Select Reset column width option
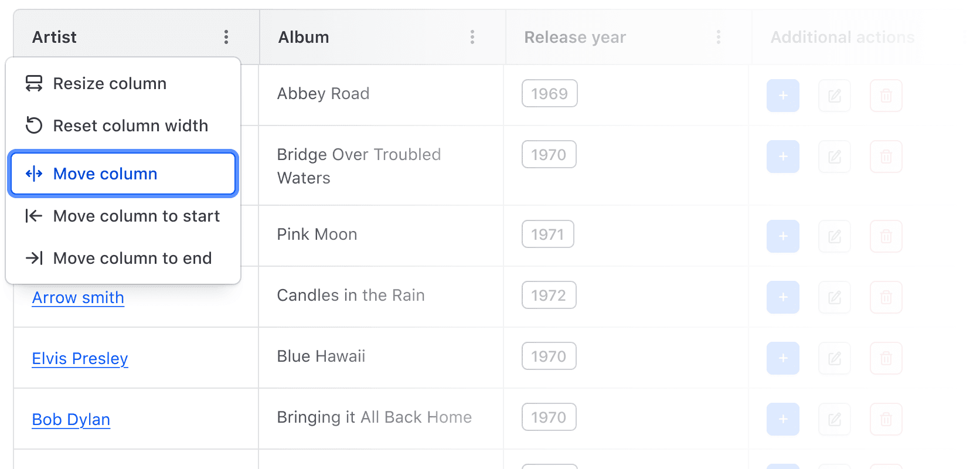The width and height of the screenshot is (980, 469). (x=130, y=126)
